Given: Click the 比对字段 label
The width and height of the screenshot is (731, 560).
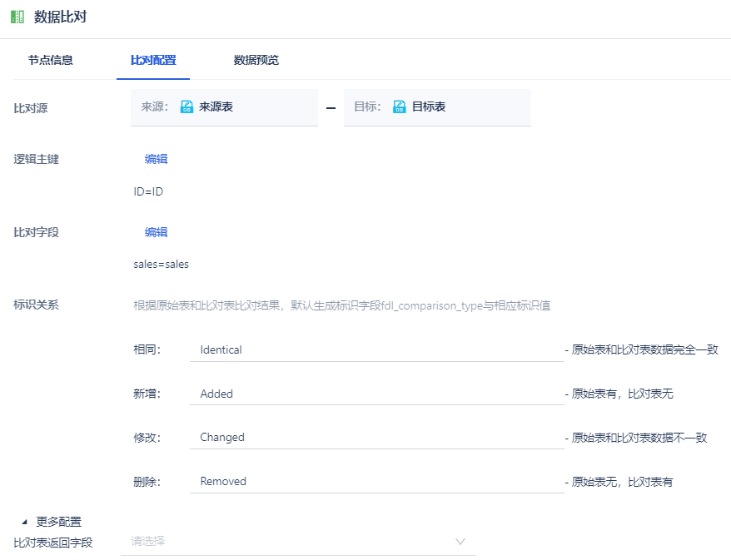Looking at the screenshot, I should [36, 232].
